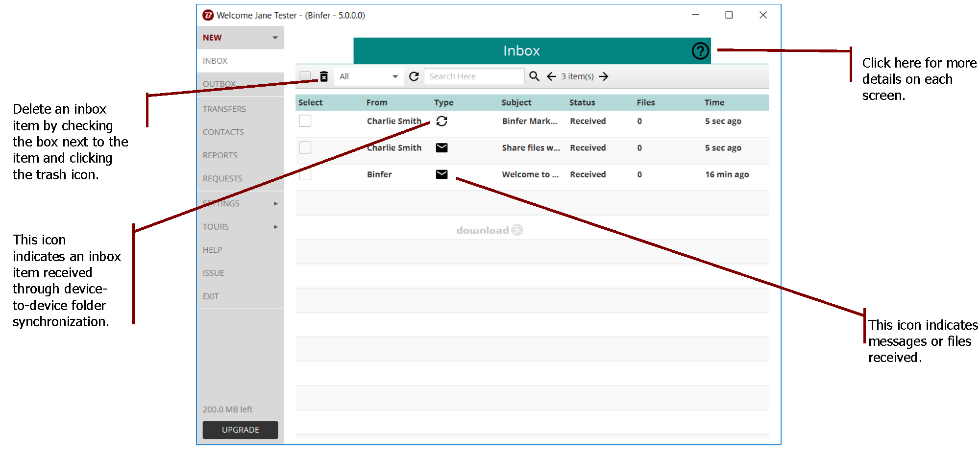Viewport: 980px width, 460px height.
Task: Click the Files column header
Action: (x=646, y=102)
